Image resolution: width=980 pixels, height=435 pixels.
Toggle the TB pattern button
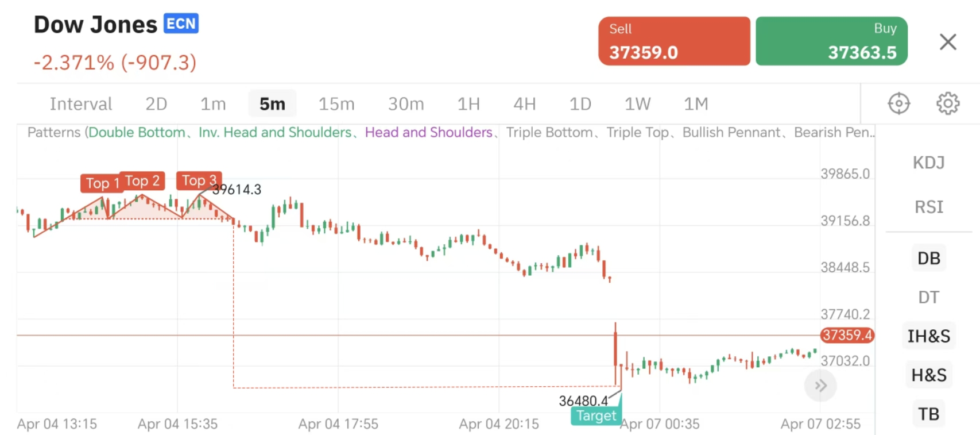(x=928, y=414)
